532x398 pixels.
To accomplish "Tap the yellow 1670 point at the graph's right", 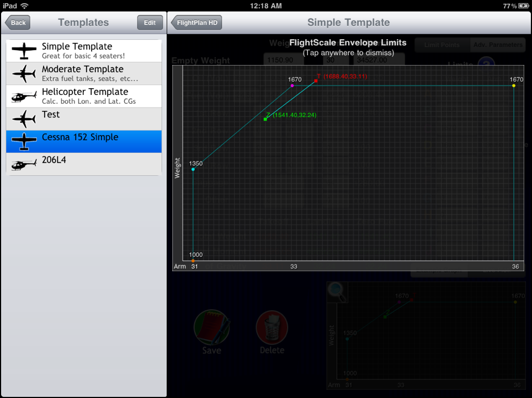I will [514, 85].
